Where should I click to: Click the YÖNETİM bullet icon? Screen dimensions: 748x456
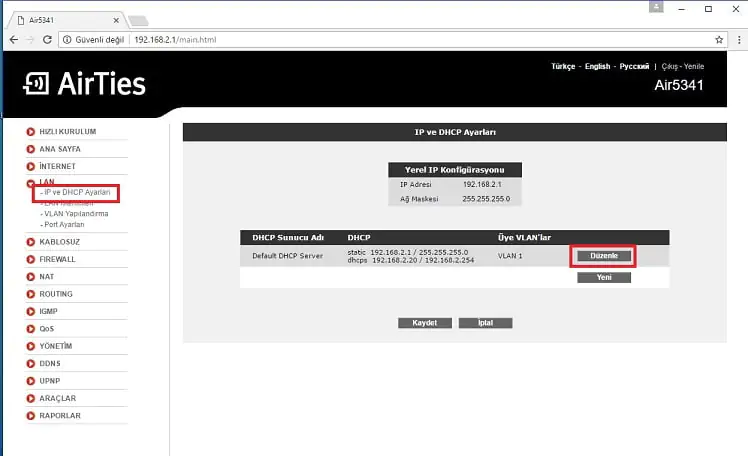[x=31, y=346]
